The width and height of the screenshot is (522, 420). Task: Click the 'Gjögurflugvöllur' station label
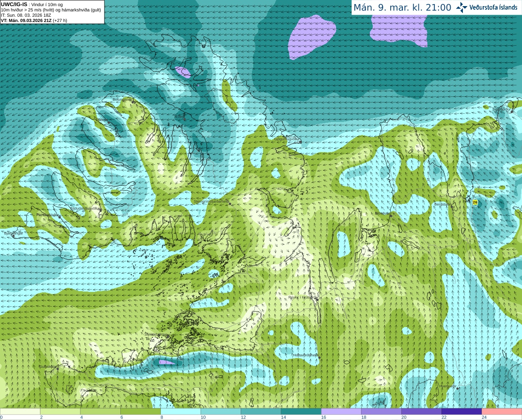287,139
